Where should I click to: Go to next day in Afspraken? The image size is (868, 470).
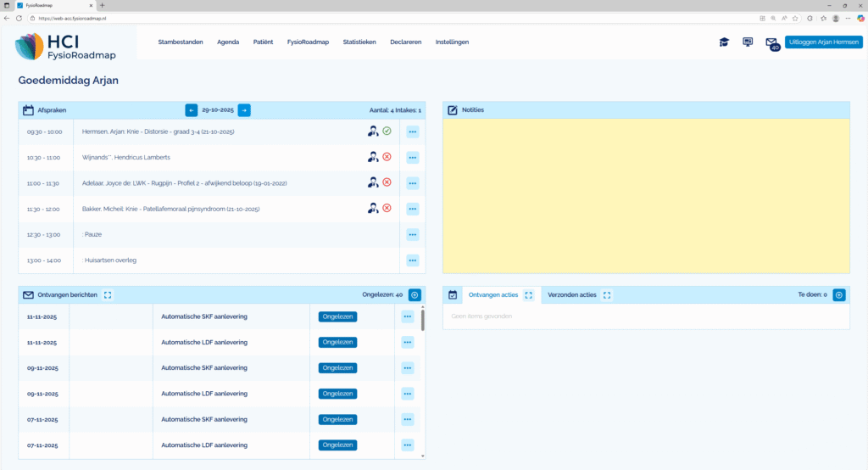pyautogui.click(x=244, y=110)
